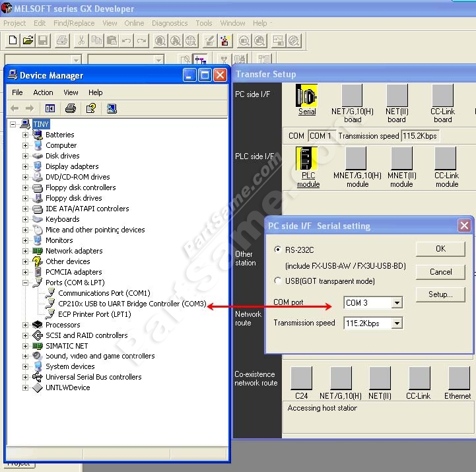Screen dimensions: 476x472
Task: Click the COM 1 field in Transfer Setup
Action: tap(322, 136)
